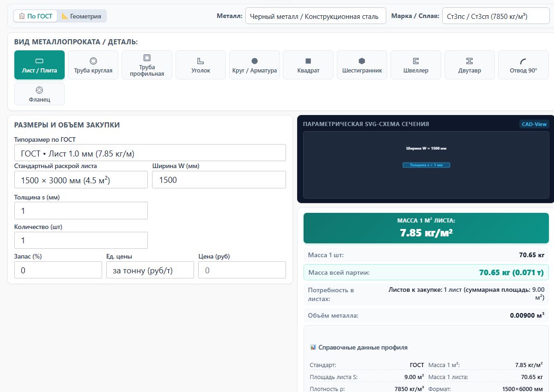Open the Ед. цены dropdown
The image size is (554, 392).
(x=150, y=270)
